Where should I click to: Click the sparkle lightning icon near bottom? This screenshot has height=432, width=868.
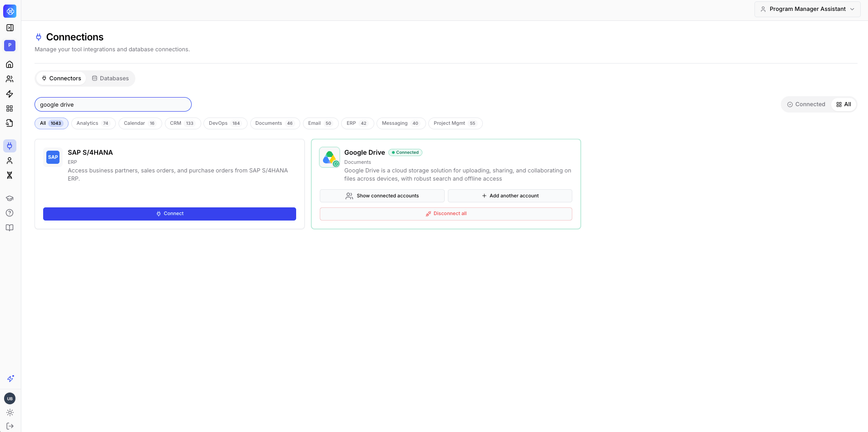tap(10, 378)
